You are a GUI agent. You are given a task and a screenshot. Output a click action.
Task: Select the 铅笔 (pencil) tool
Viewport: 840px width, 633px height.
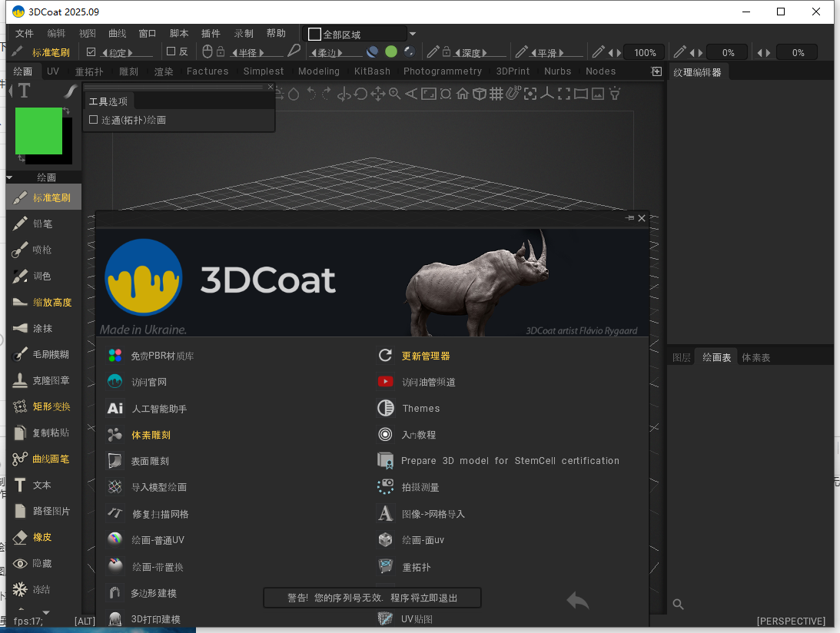[46, 224]
